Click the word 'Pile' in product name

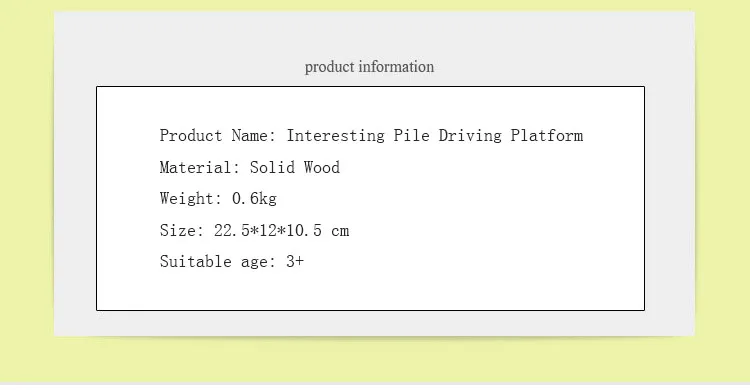[x=411, y=135]
